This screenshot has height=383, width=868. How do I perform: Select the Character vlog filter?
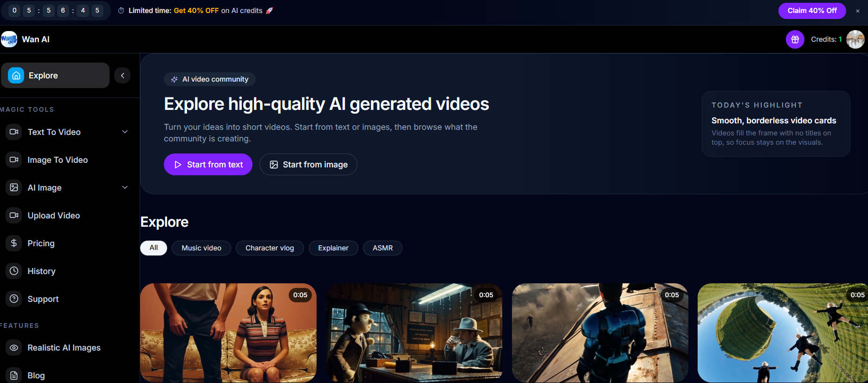[270, 248]
